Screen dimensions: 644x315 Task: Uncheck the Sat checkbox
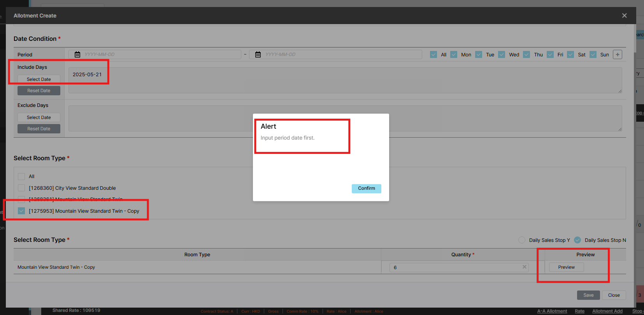[570, 54]
